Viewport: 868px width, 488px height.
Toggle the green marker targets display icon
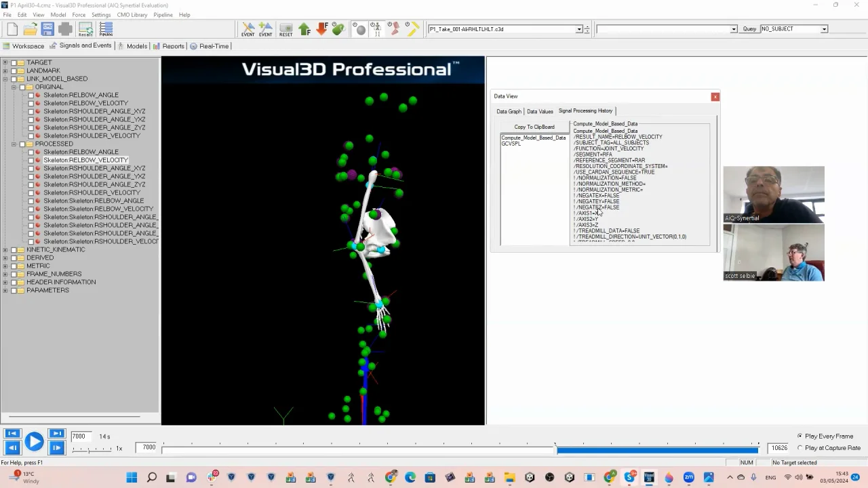pyautogui.click(x=338, y=29)
